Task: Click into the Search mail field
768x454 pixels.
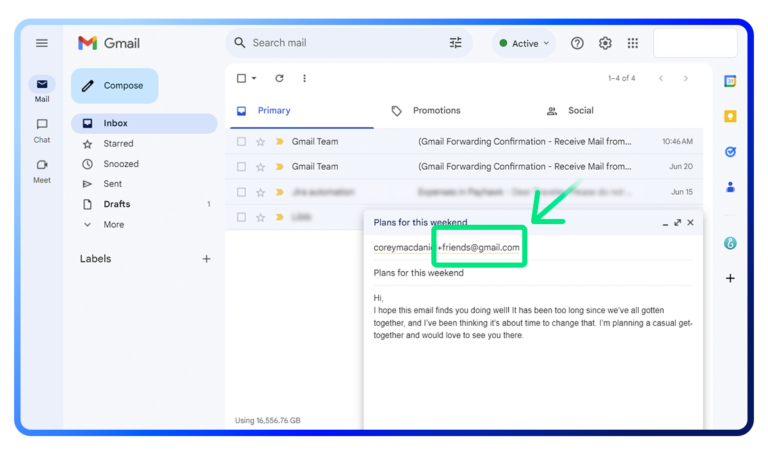Action: (x=343, y=43)
